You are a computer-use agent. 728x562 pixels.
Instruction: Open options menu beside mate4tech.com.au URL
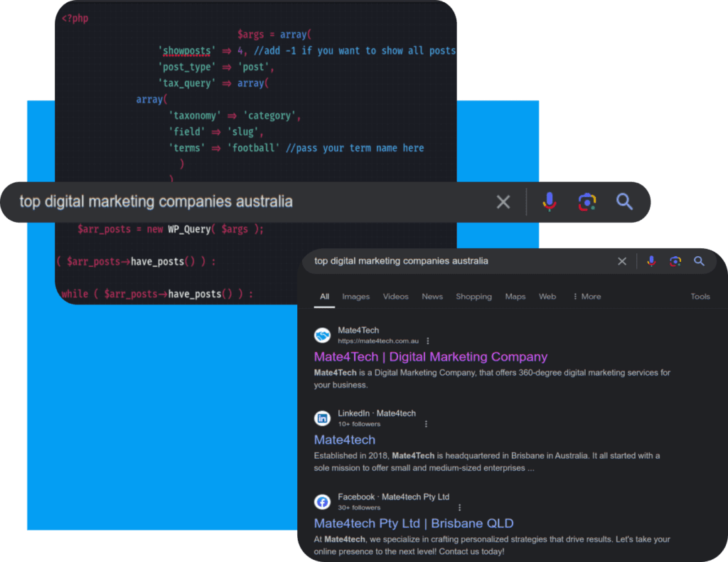[x=427, y=341]
